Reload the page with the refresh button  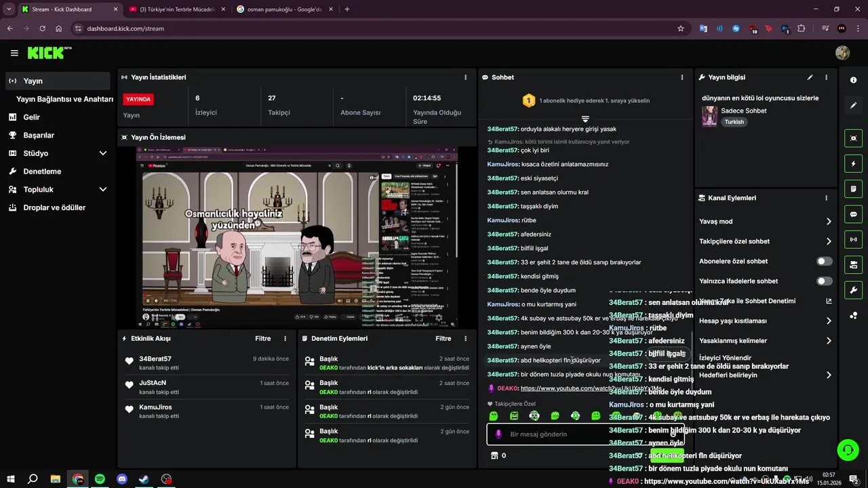point(42,28)
